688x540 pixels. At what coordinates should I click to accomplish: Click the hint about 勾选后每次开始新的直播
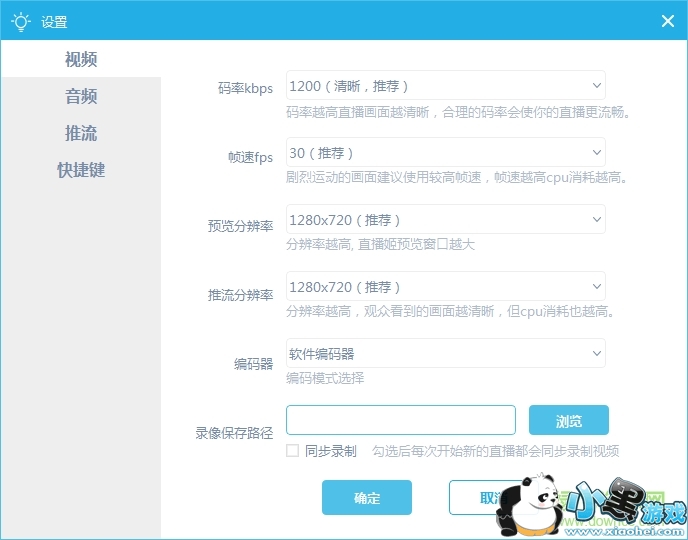[x=496, y=451]
